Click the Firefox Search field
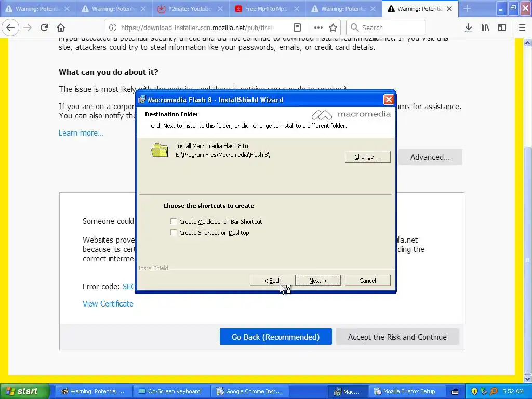532x399 pixels. click(x=386, y=28)
